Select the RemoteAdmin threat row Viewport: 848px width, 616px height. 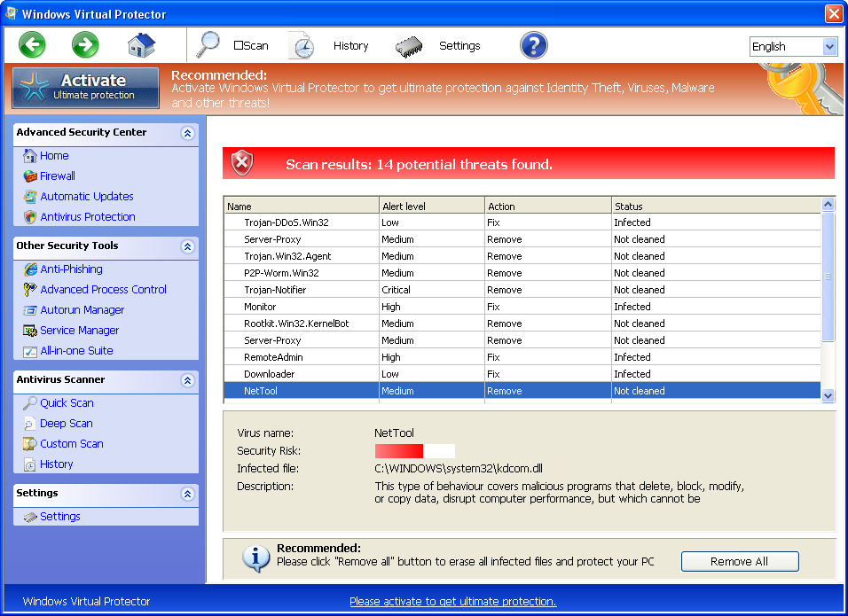[x=522, y=357]
